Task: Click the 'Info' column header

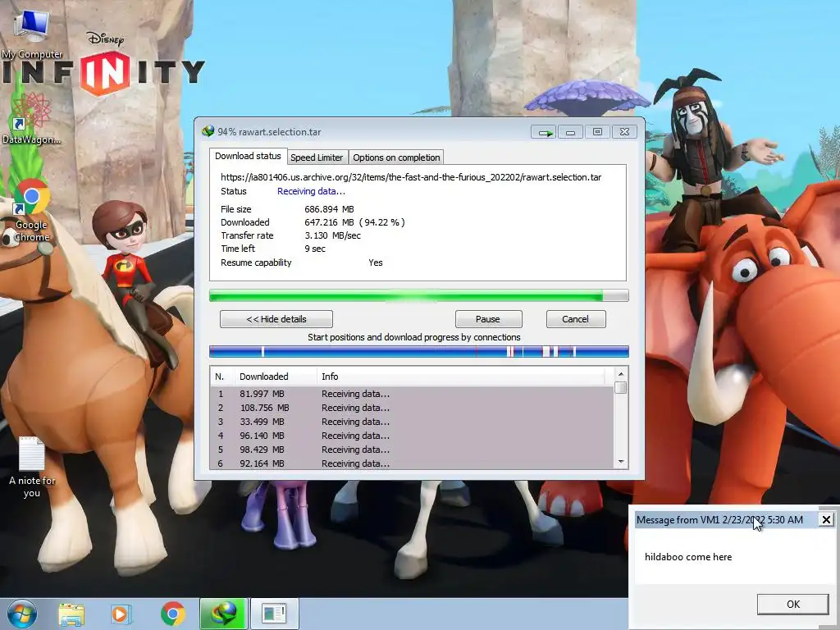Action: [x=461, y=377]
